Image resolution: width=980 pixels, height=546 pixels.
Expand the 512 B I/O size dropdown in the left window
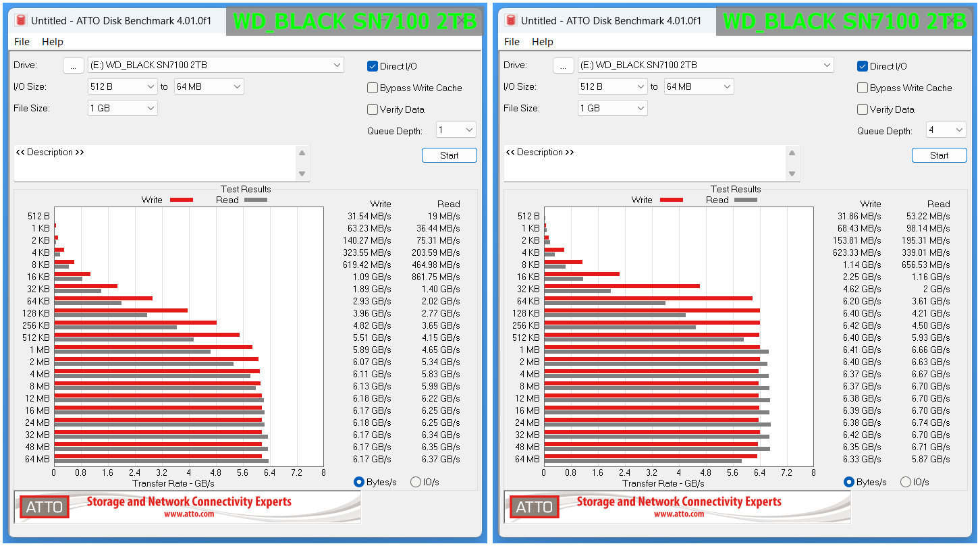pos(122,86)
